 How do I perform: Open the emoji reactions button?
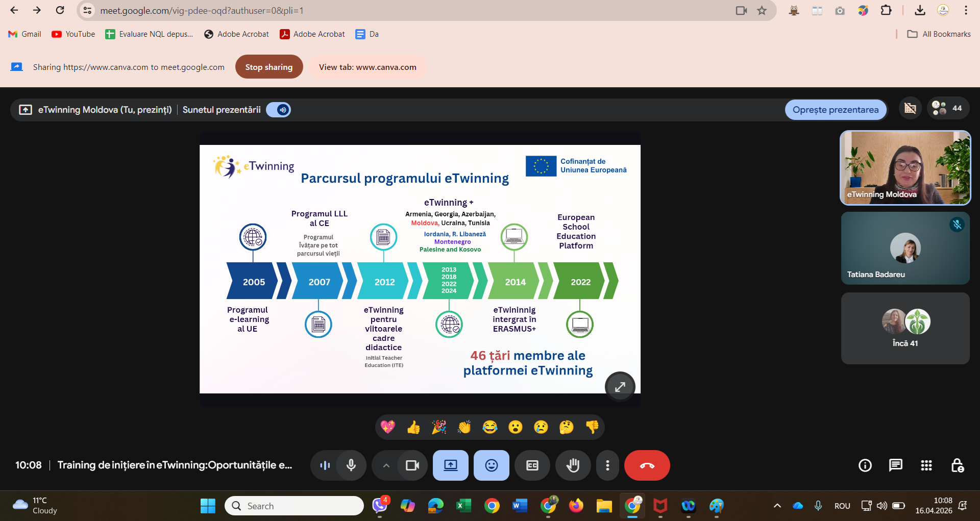click(x=491, y=465)
